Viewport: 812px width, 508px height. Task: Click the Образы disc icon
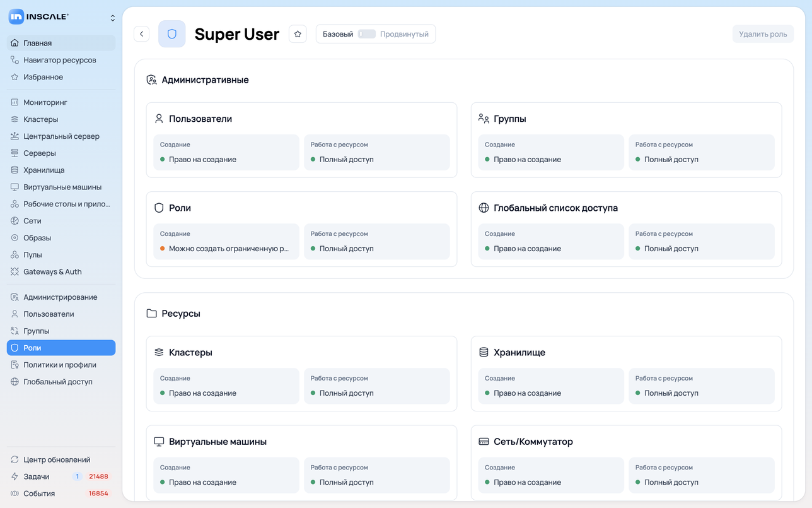[x=14, y=238]
